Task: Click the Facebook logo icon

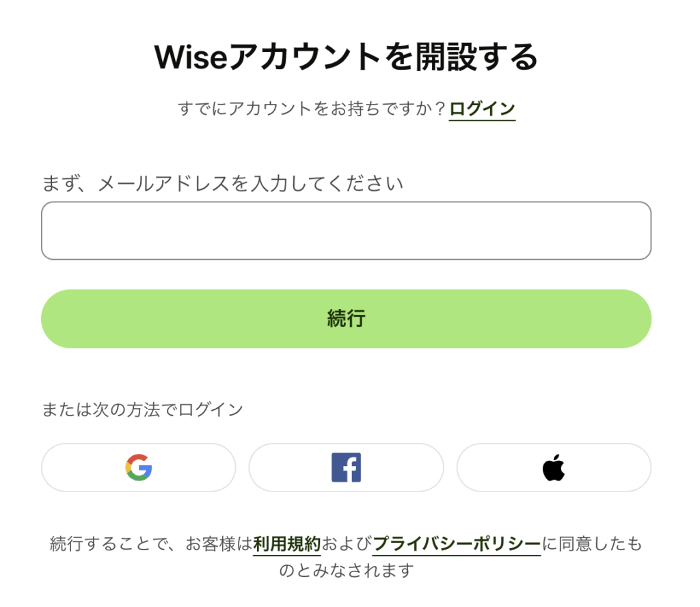Action: (346, 468)
